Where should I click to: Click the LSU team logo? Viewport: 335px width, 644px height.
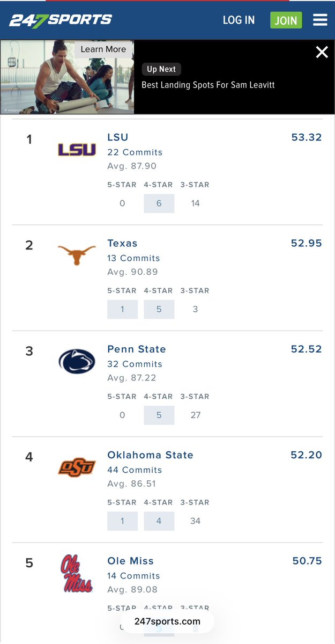pos(77,150)
